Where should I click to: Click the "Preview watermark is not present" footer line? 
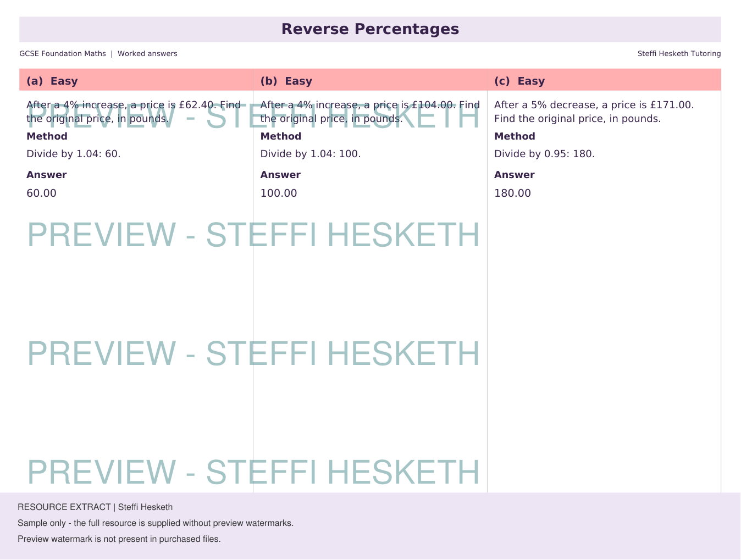[119, 539]
